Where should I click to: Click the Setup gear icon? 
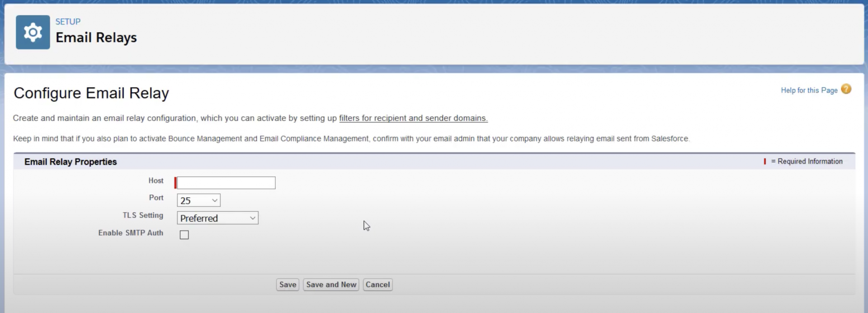tap(32, 32)
